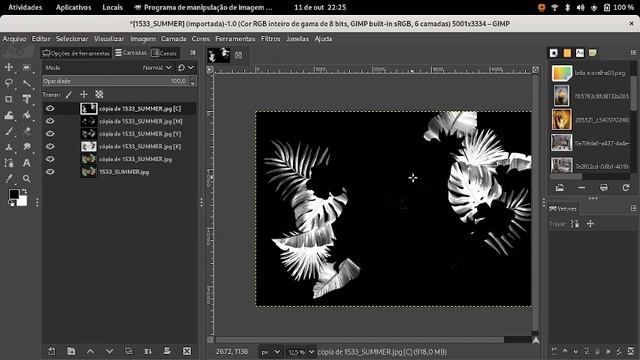
Task: Toggle lock alpha channel on layer
Action: [99, 95]
